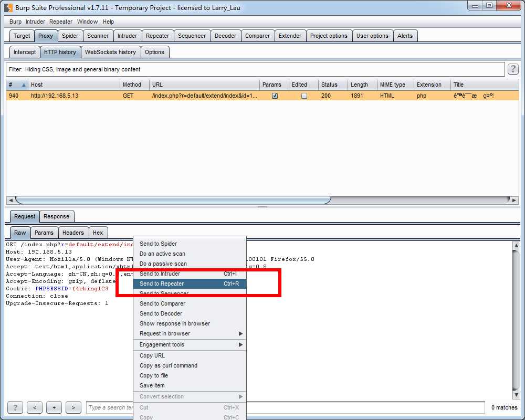Go to next search match button
The height and width of the screenshot is (420, 525).
(x=73, y=407)
